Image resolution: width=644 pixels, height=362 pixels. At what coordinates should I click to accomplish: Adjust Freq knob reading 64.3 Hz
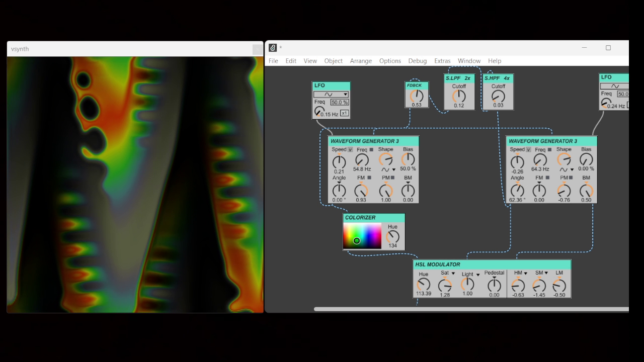click(540, 160)
